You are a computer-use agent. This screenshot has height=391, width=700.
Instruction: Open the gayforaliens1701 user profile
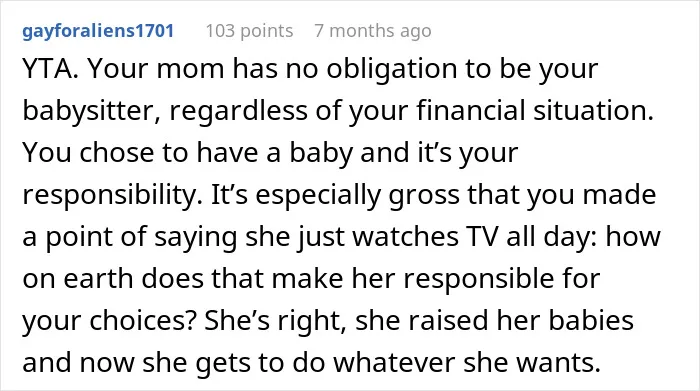click(x=98, y=31)
